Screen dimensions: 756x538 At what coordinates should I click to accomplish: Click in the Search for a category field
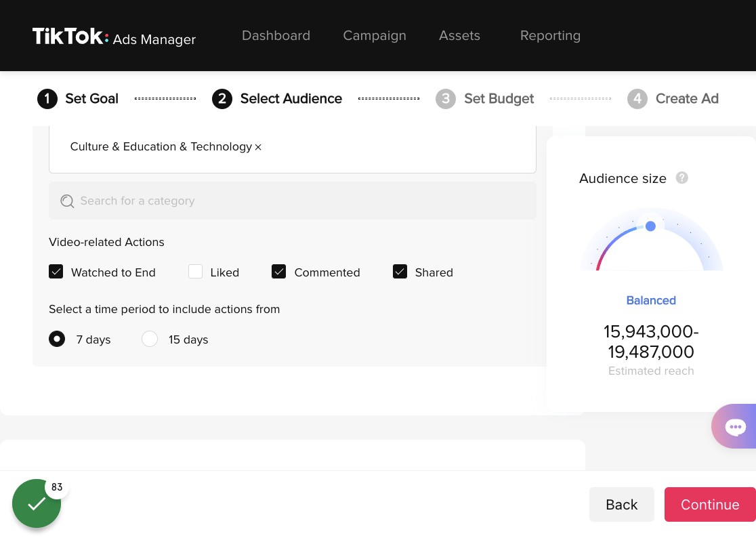(292, 201)
